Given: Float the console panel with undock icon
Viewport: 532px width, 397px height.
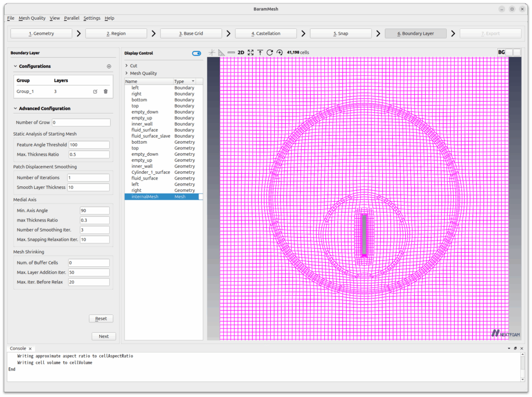Looking at the screenshot, I should click(515, 349).
